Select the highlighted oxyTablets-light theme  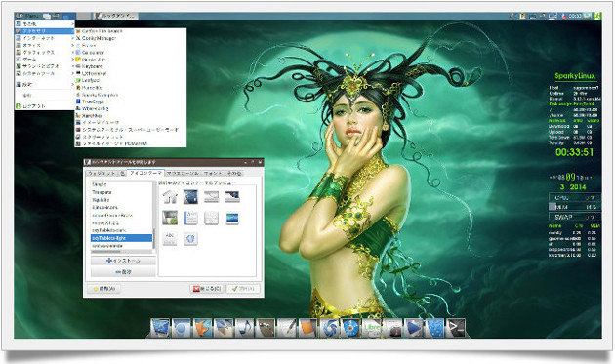[121, 238]
